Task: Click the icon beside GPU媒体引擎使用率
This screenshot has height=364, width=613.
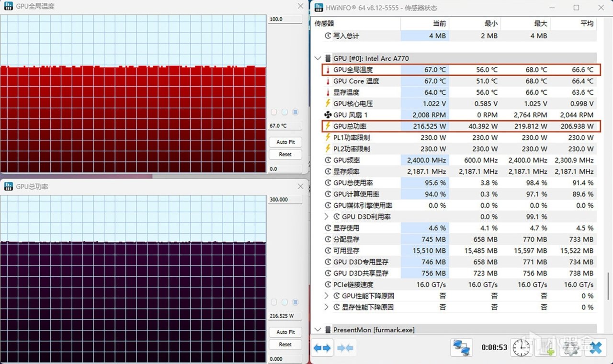Action: tap(328, 205)
